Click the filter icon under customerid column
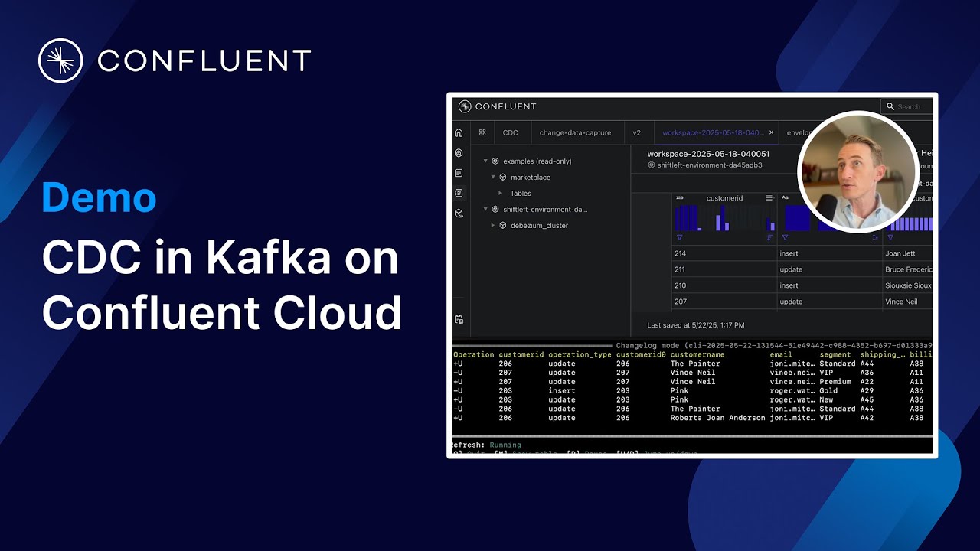The width and height of the screenshot is (980, 551). coord(679,237)
